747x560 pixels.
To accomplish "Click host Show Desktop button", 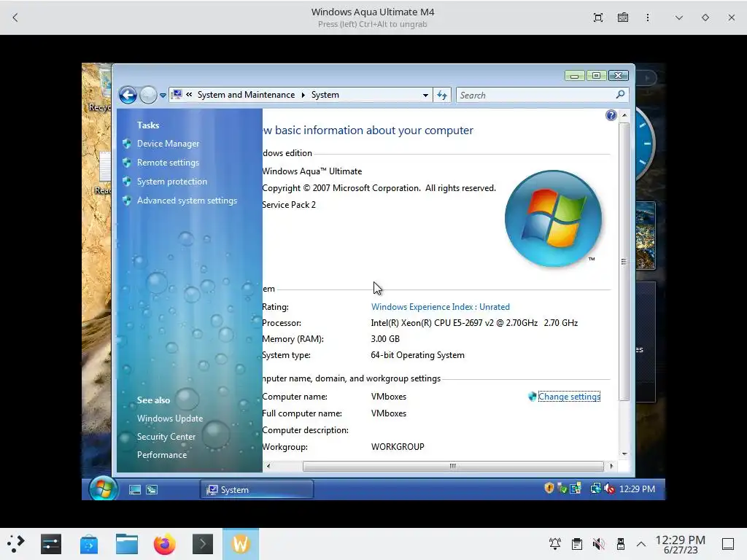I will click(728, 544).
